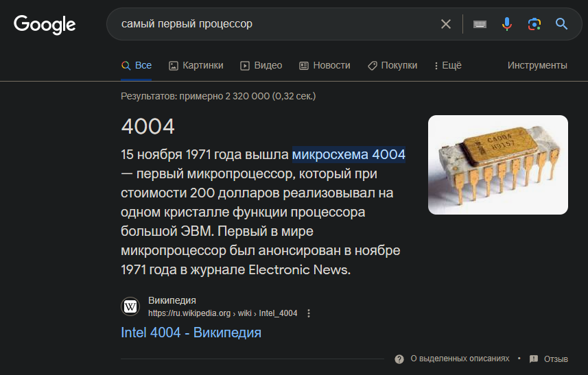Select the 'Все' tab
The height and width of the screenshot is (375, 588).
(x=137, y=66)
